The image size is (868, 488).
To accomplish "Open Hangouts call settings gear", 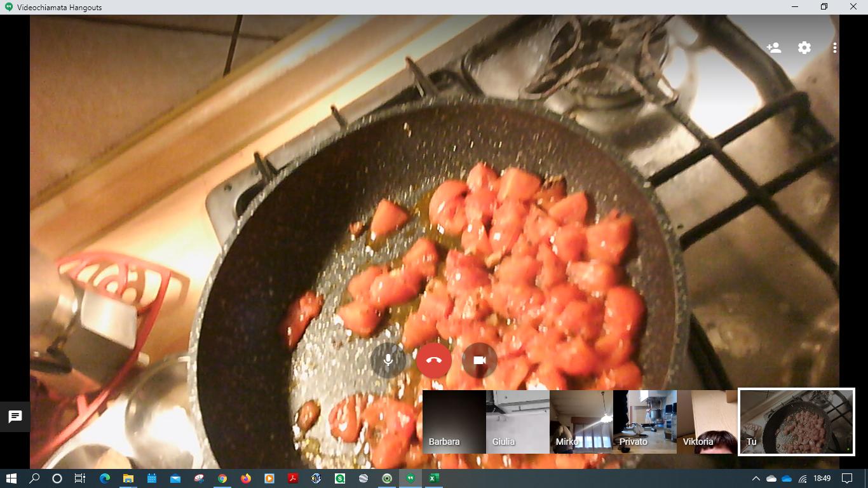I will pyautogui.click(x=804, y=48).
